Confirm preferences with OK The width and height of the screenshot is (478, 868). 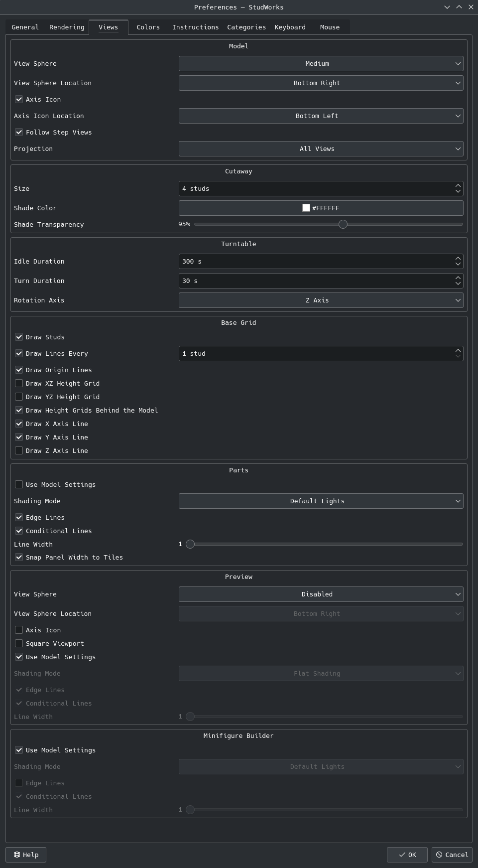coord(407,855)
